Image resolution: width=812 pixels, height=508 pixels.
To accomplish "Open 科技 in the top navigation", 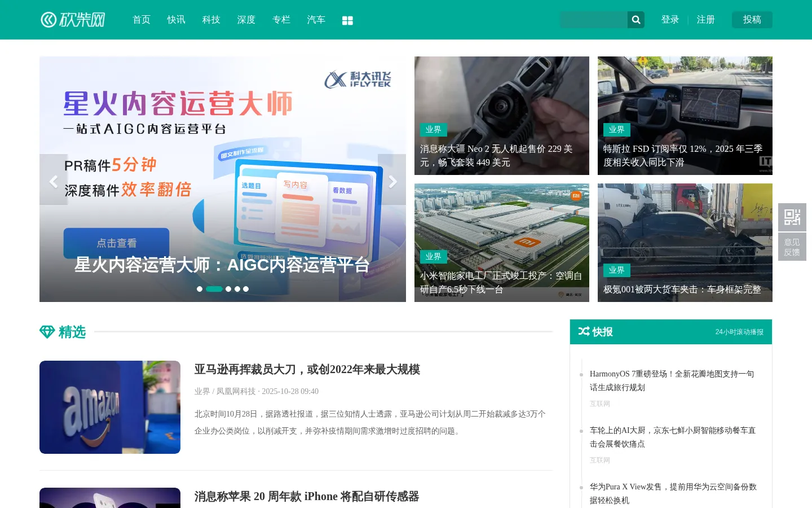I will point(211,20).
